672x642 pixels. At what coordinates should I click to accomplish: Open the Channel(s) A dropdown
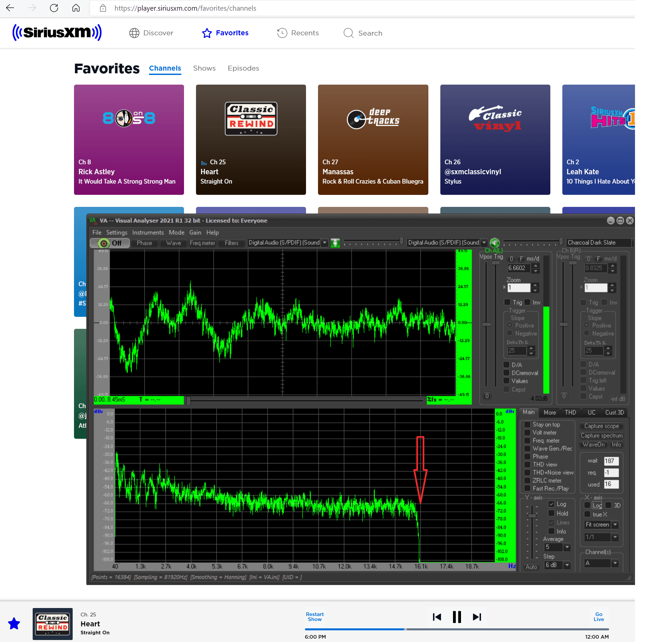(x=615, y=563)
